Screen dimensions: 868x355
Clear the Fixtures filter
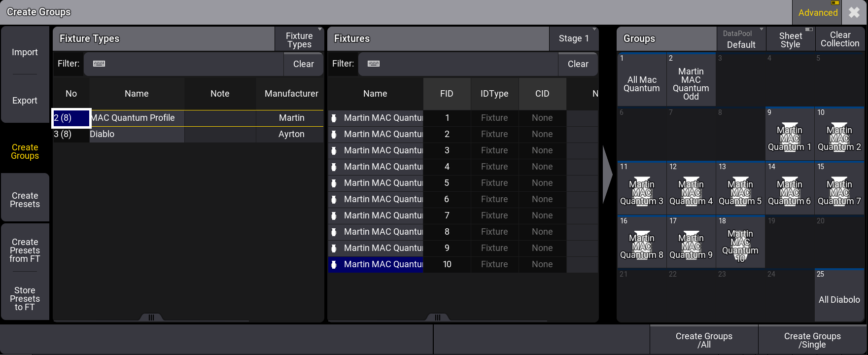[578, 64]
